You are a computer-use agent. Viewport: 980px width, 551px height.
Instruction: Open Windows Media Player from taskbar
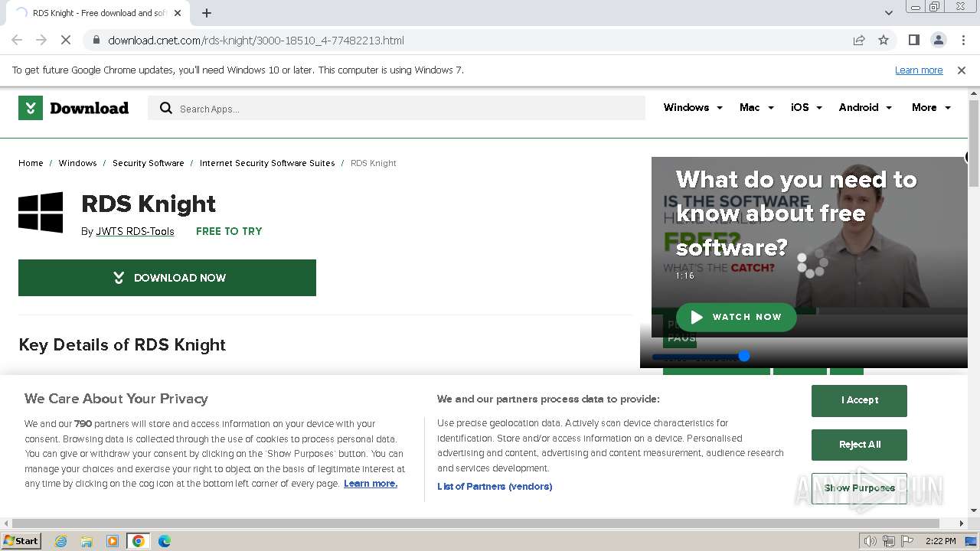(113, 541)
